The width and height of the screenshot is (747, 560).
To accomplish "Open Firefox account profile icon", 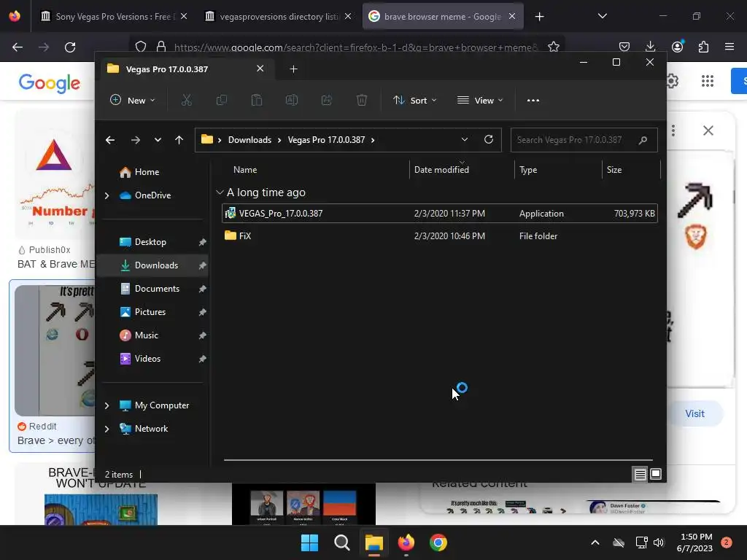I will tap(677, 47).
